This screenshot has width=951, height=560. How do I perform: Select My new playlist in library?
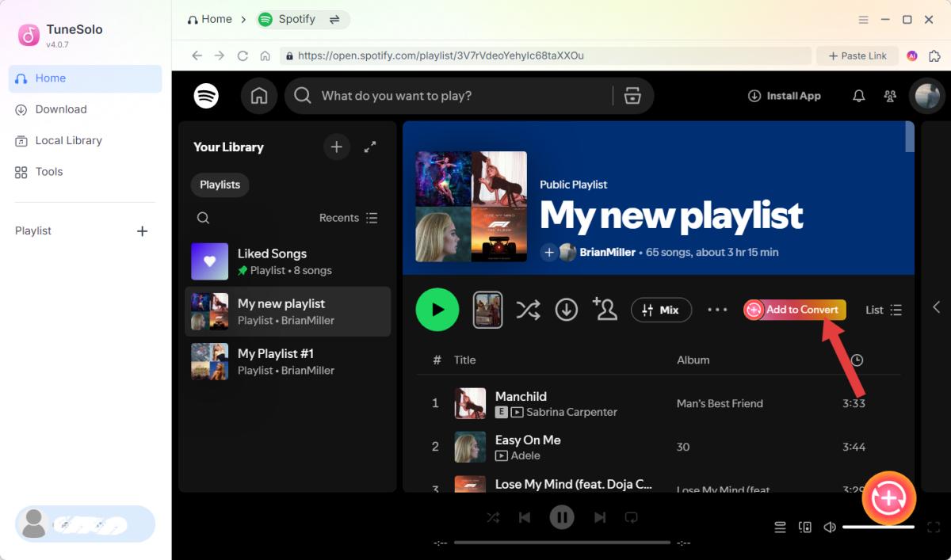(x=288, y=311)
